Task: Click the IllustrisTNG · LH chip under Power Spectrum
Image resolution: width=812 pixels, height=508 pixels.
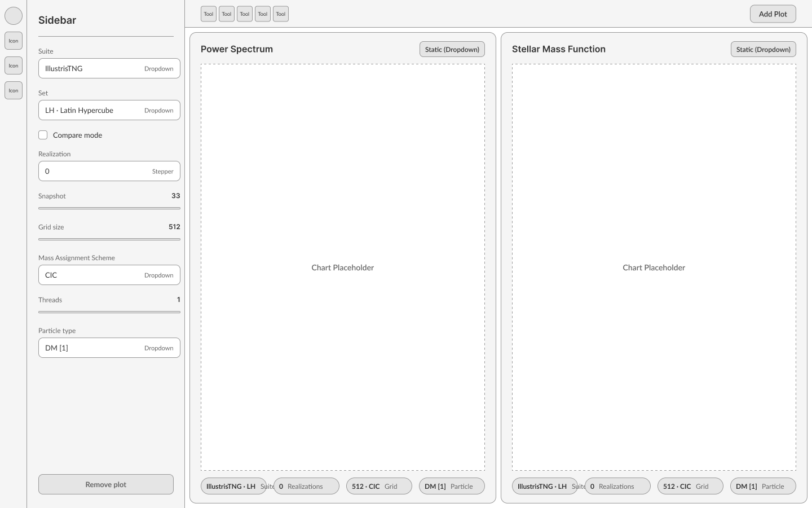Action: point(233,486)
